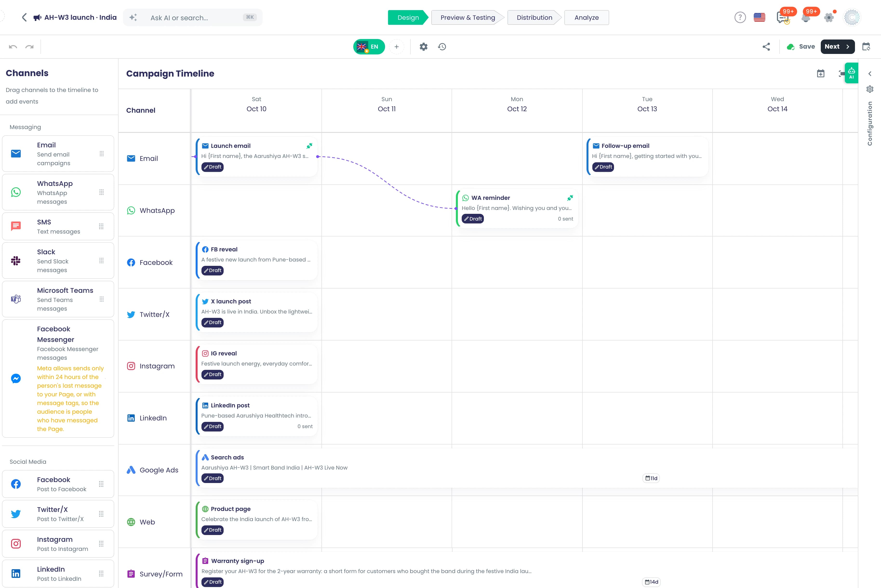Go back using the left chevron arrow
The height and width of the screenshot is (588, 881).
24,17
